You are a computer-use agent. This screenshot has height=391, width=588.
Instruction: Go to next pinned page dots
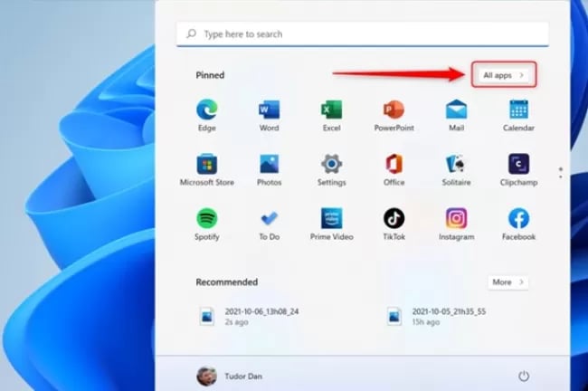[561, 173]
